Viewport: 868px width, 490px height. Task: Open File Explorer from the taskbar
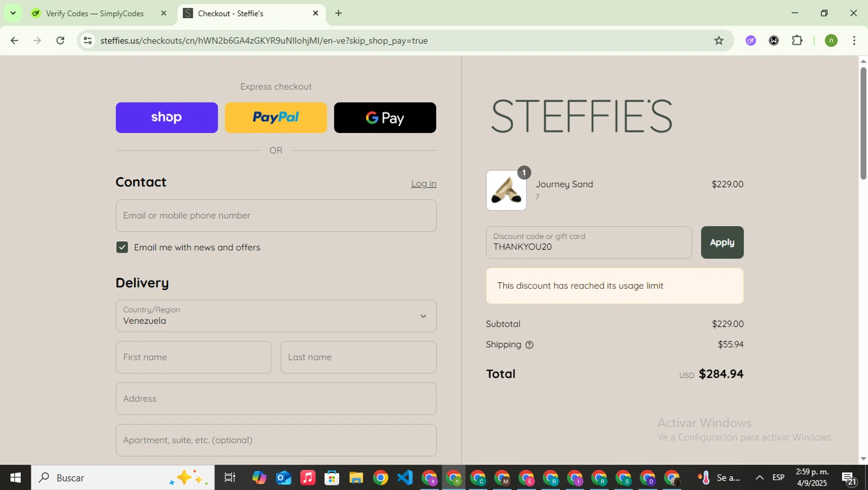coord(356,478)
